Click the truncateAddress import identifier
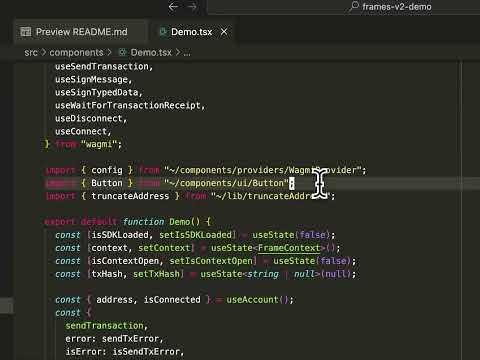Screen dimensions: 480x360 click(130, 196)
